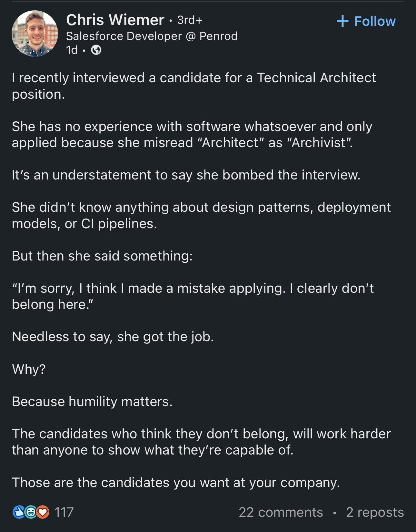Open Chris Wiemer's profile photo
The height and width of the screenshot is (532, 416).
[x=35, y=34]
